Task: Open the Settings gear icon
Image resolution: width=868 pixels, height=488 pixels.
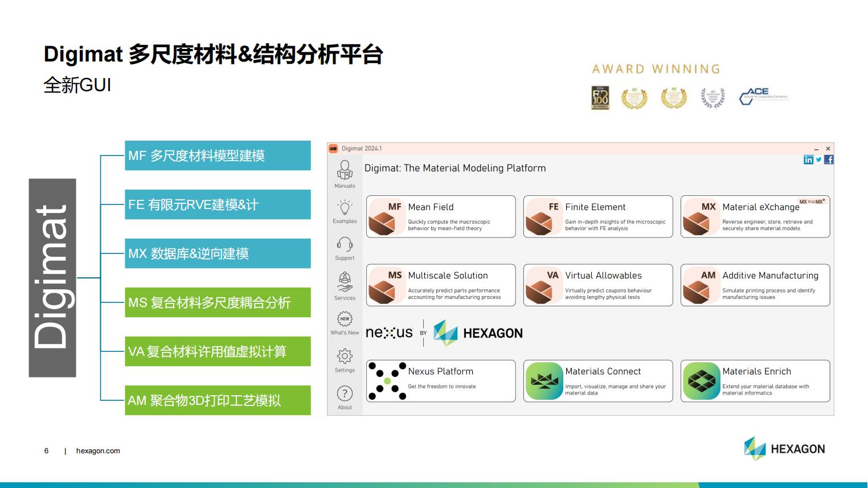Action: 345,356
